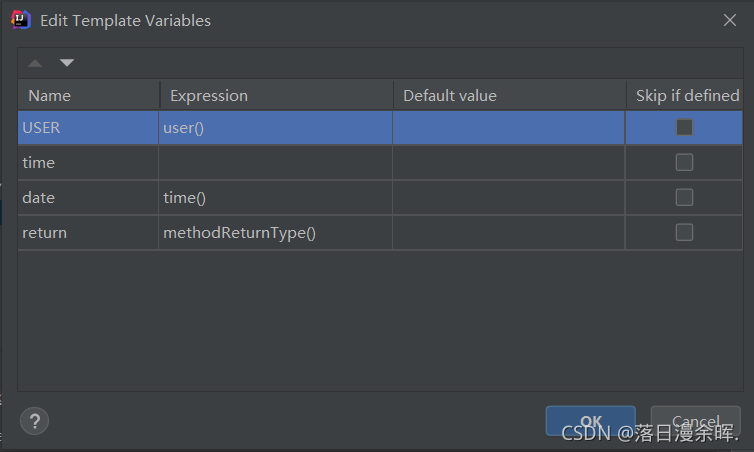Edit the methodReturnType() expression cell

pyautogui.click(x=275, y=232)
